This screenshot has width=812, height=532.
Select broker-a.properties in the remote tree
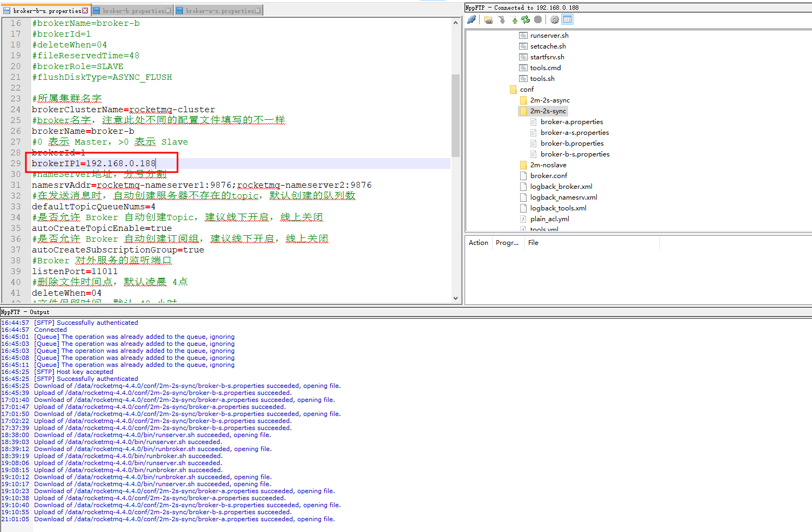point(571,121)
